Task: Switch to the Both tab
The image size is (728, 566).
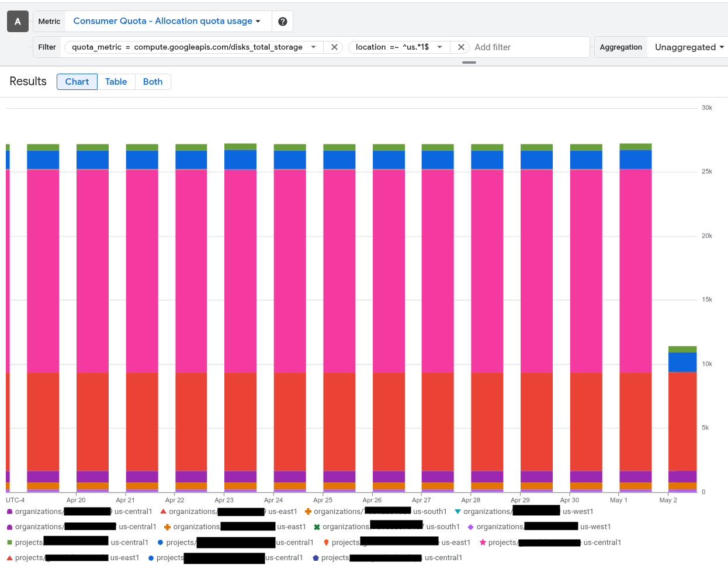Action: coord(152,81)
